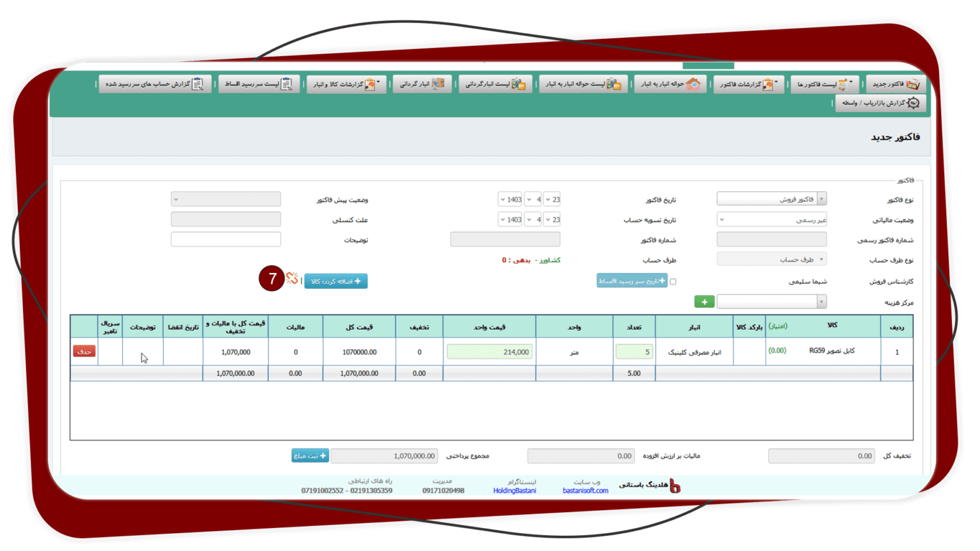Click the (0.00) امتیاز value in row 1

777,350
